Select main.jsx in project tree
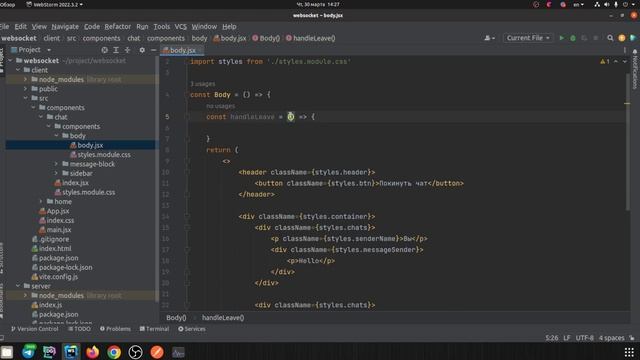 point(55,230)
